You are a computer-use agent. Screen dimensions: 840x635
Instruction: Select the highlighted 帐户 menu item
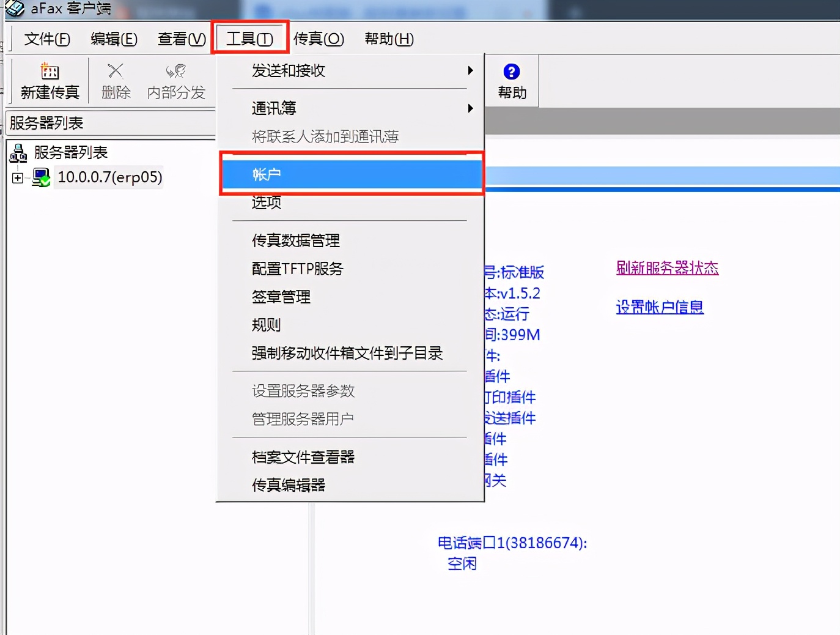[352, 174]
